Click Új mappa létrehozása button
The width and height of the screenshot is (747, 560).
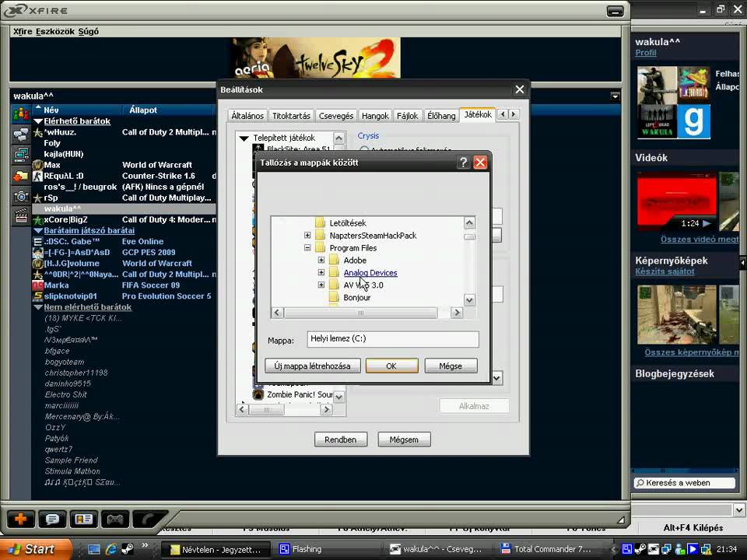point(313,366)
